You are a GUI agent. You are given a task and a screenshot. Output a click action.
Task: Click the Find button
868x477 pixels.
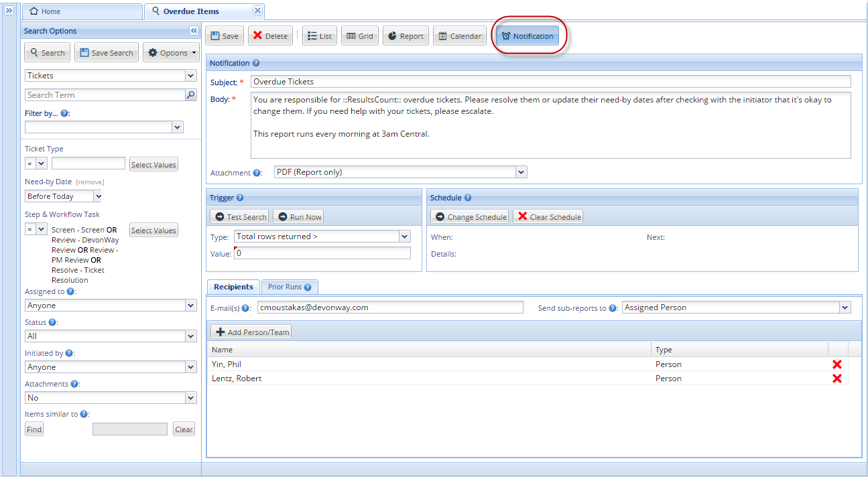click(34, 429)
